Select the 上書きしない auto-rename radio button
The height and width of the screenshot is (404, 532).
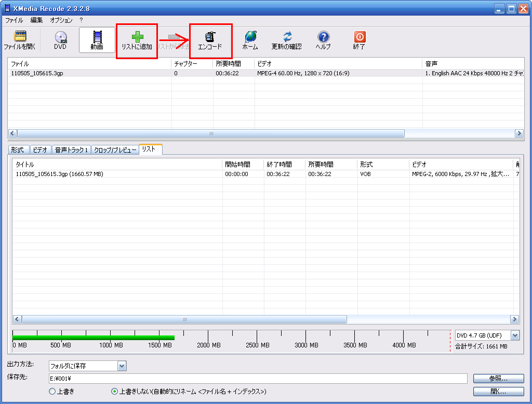coord(114,392)
